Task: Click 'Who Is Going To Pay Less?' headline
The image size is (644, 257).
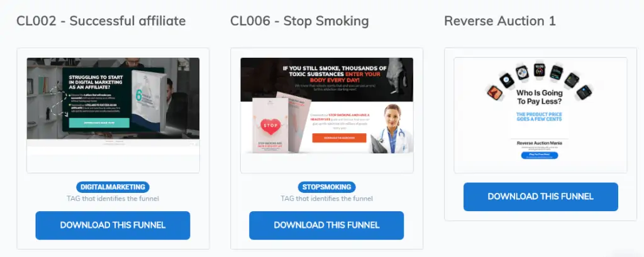Action: (x=540, y=97)
